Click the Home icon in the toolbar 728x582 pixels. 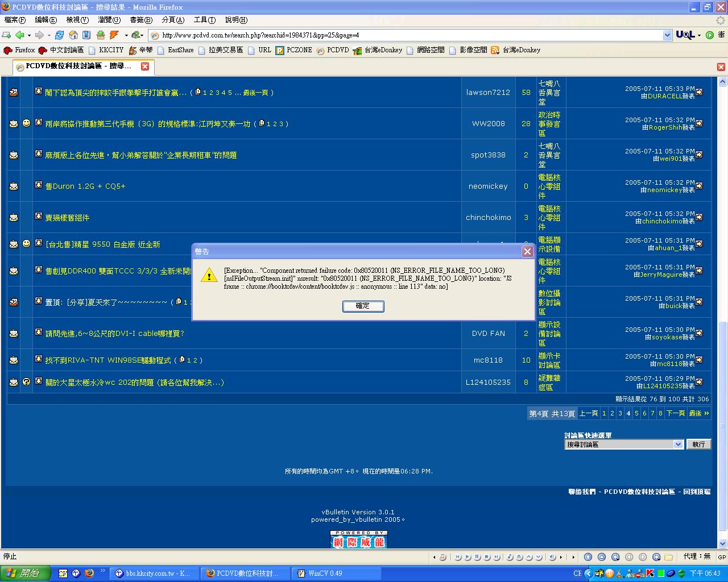[73, 35]
